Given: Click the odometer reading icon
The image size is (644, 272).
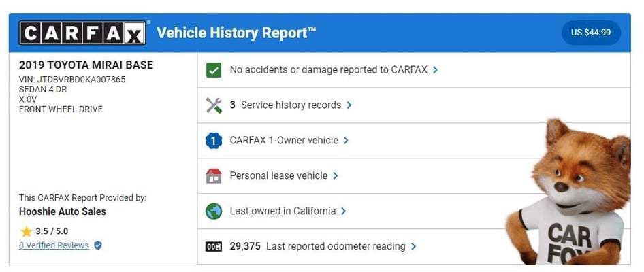Looking at the screenshot, I should tap(214, 246).
